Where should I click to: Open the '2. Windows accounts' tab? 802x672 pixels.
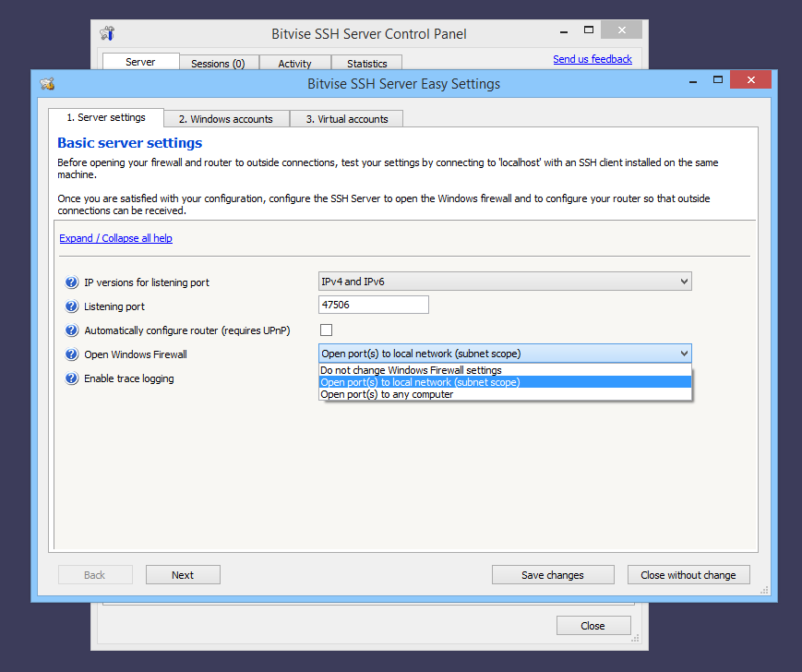tap(226, 119)
